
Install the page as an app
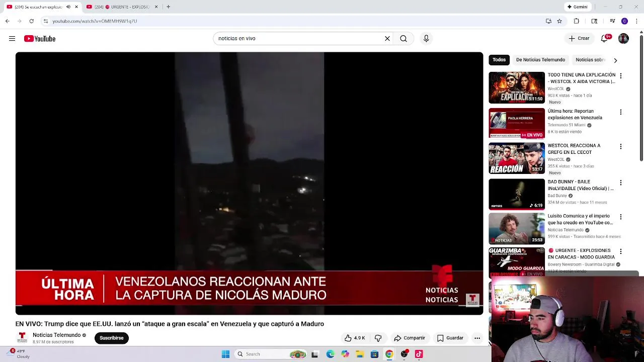[x=548, y=21]
